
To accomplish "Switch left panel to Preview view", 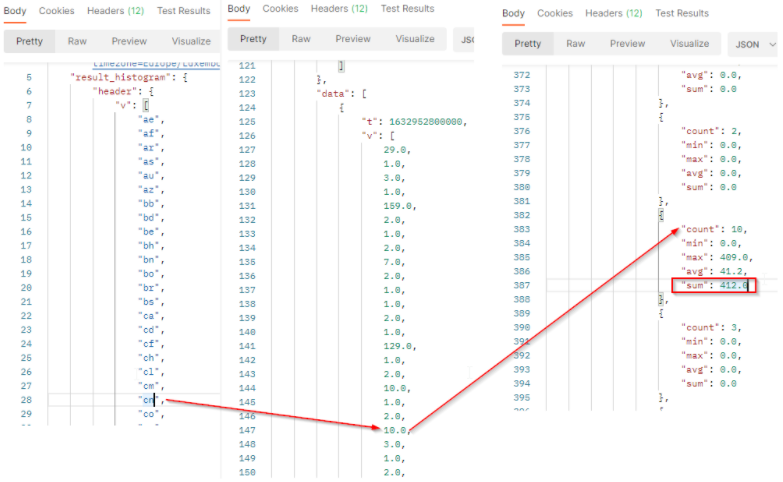I will point(128,41).
